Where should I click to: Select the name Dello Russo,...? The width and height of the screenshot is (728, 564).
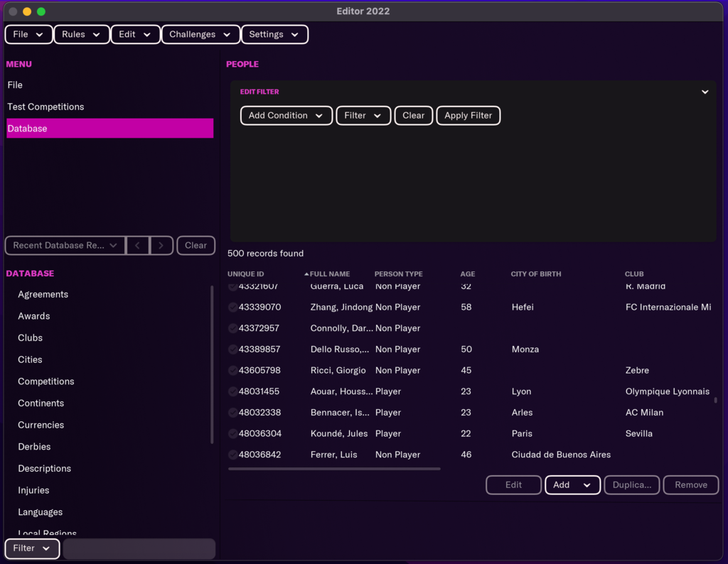point(340,349)
